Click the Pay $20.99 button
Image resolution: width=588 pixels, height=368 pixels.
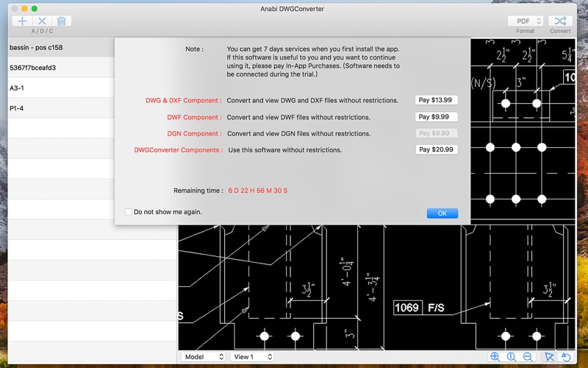click(436, 149)
